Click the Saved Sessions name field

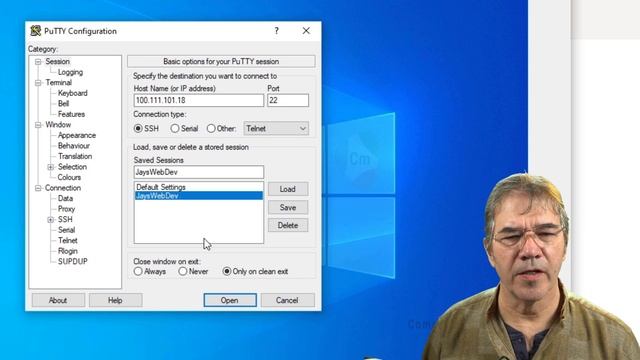click(x=198, y=172)
